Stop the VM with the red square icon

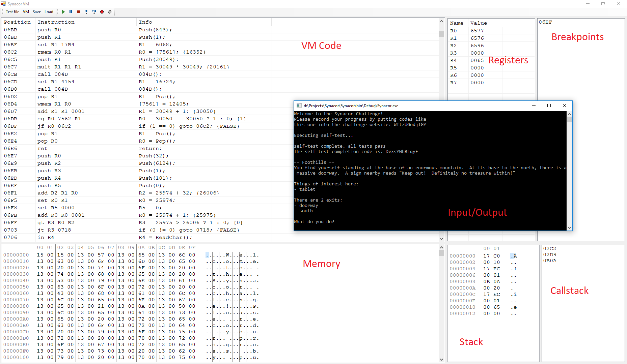79,12
